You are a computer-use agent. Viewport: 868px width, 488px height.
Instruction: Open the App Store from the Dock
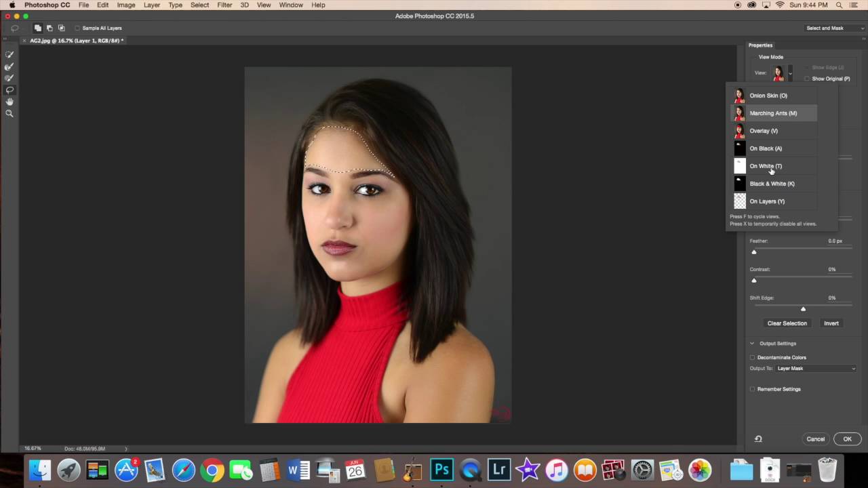click(126, 470)
